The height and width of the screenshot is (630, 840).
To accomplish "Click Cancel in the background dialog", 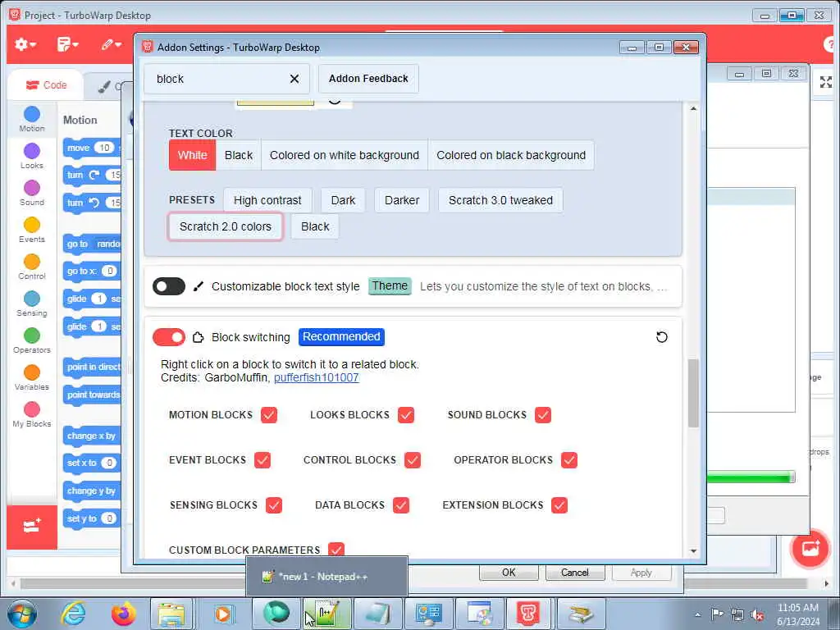I will click(x=575, y=573).
